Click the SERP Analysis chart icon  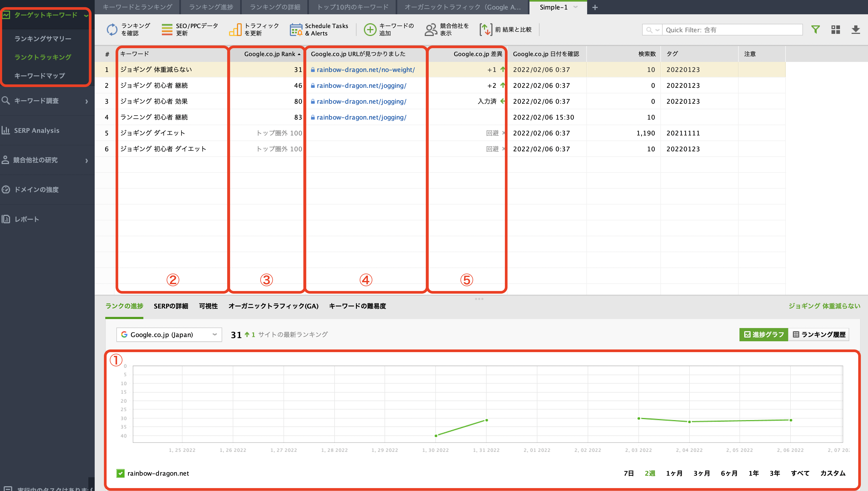click(6, 130)
